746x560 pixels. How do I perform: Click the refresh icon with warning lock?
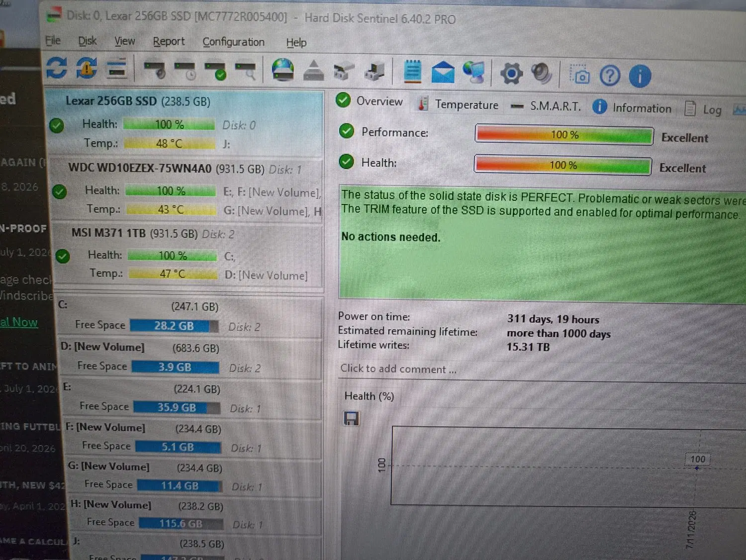(87, 68)
